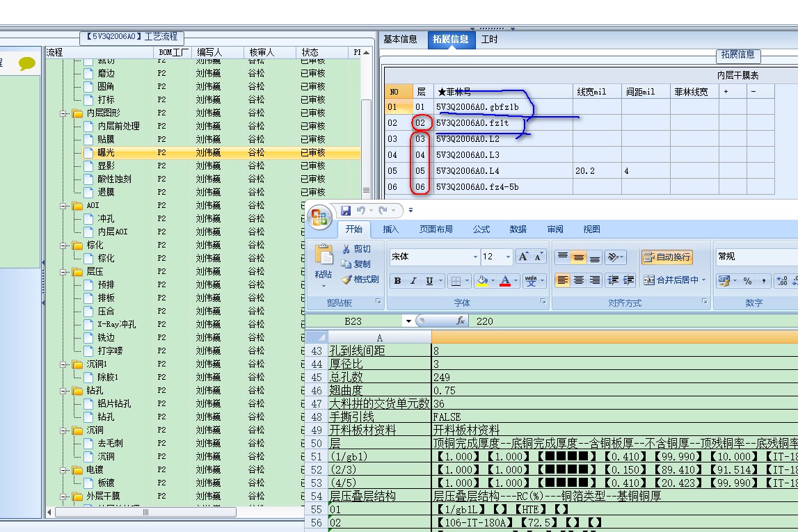Screen dimensions: 798x532
Task: Open the 插入 ribbon tab
Action: point(390,229)
